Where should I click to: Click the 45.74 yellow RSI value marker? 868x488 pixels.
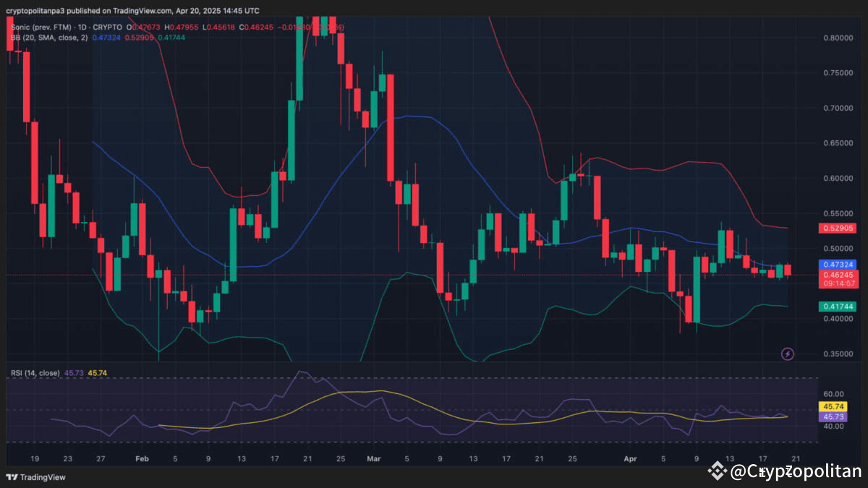click(x=833, y=406)
